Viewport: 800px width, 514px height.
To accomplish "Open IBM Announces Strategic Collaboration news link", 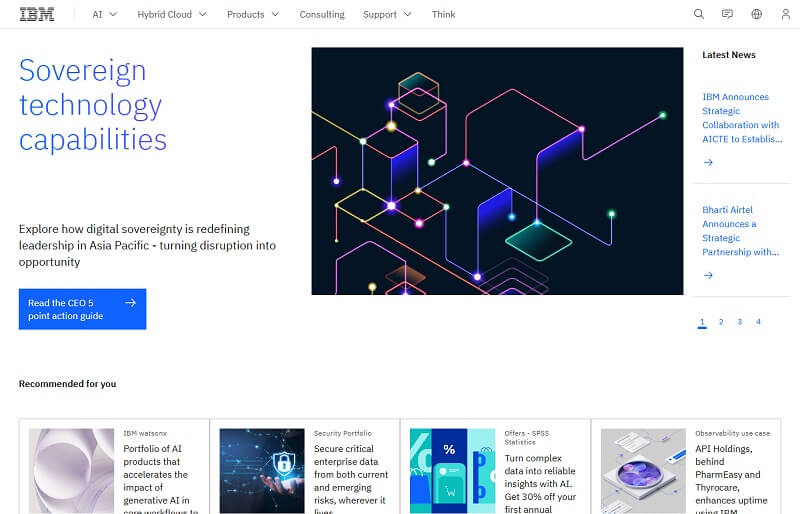I will [742, 118].
